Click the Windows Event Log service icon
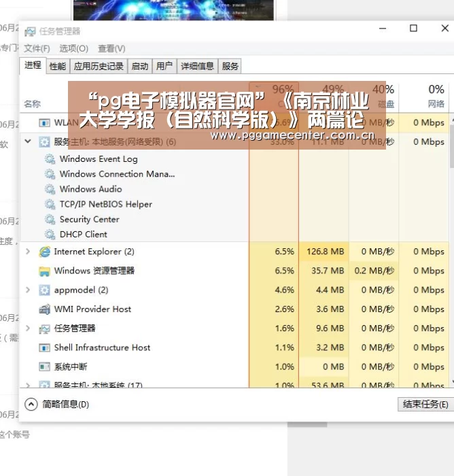The image size is (454, 476). tap(50, 159)
